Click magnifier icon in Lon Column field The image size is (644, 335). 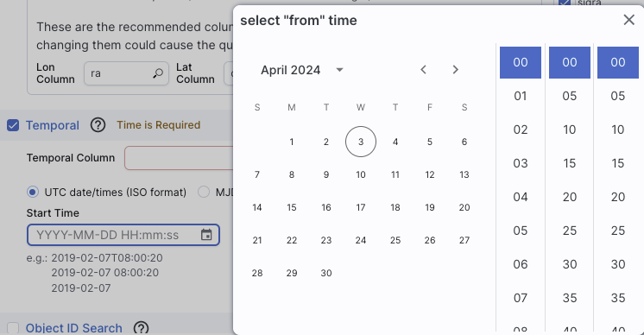click(158, 73)
